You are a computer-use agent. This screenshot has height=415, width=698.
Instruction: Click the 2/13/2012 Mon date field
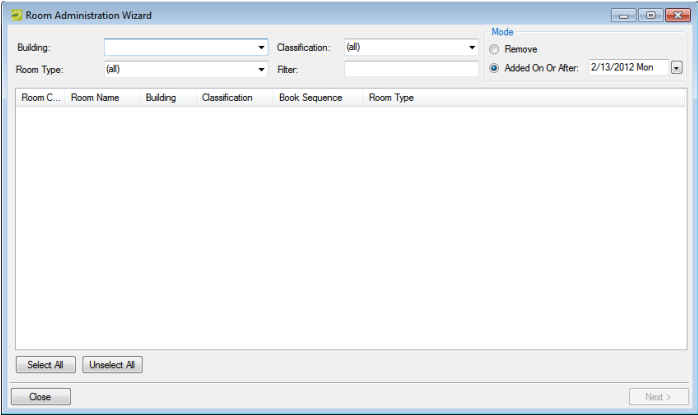(x=629, y=67)
